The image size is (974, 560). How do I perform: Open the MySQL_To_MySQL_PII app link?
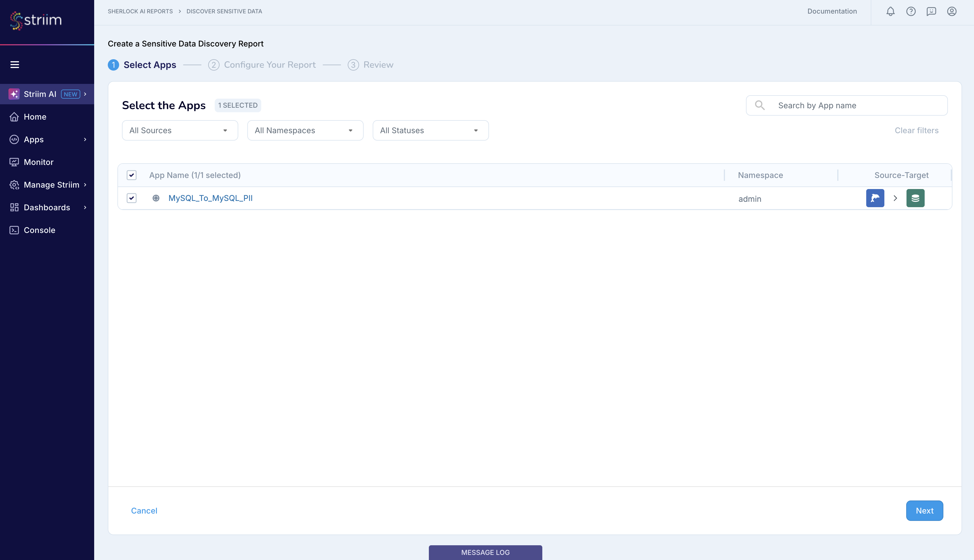tap(210, 198)
